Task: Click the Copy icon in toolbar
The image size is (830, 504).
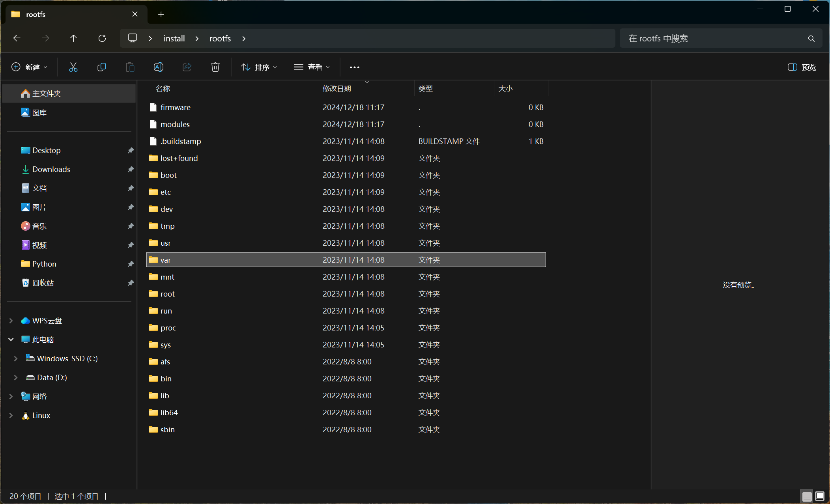Action: click(102, 67)
